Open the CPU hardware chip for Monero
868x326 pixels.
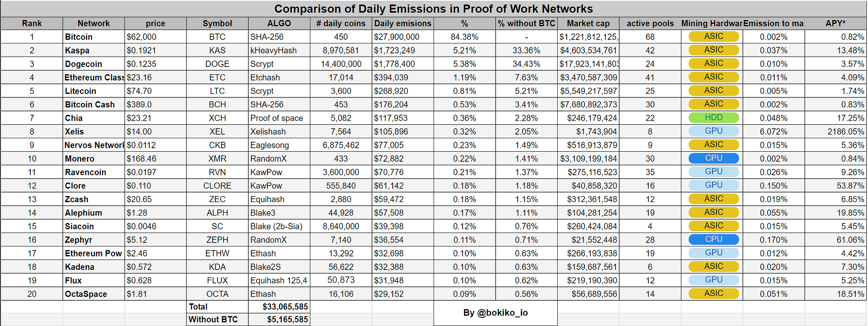(713, 158)
